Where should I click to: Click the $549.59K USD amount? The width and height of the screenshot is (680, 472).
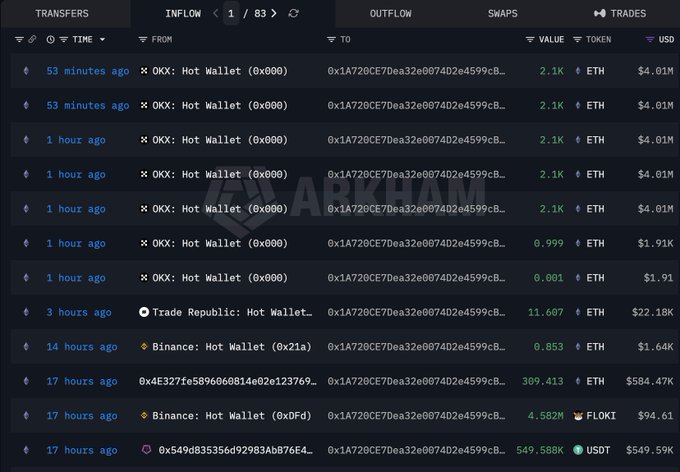650,450
